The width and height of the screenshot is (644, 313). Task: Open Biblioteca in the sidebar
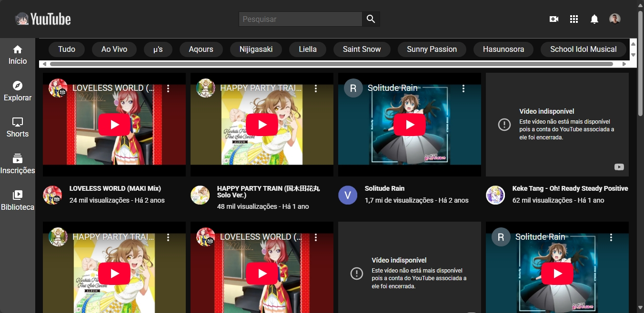click(18, 200)
